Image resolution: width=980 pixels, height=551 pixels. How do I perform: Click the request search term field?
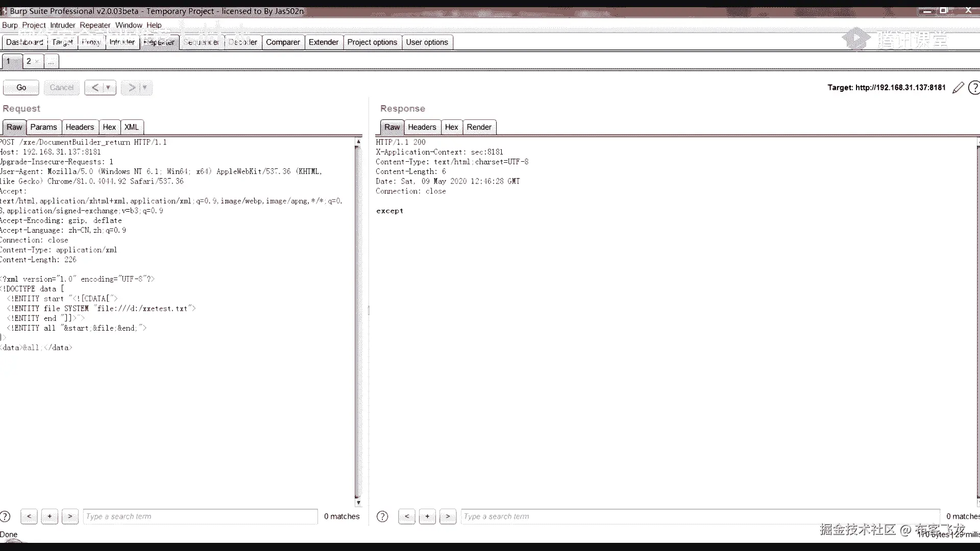(x=200, y=516)
